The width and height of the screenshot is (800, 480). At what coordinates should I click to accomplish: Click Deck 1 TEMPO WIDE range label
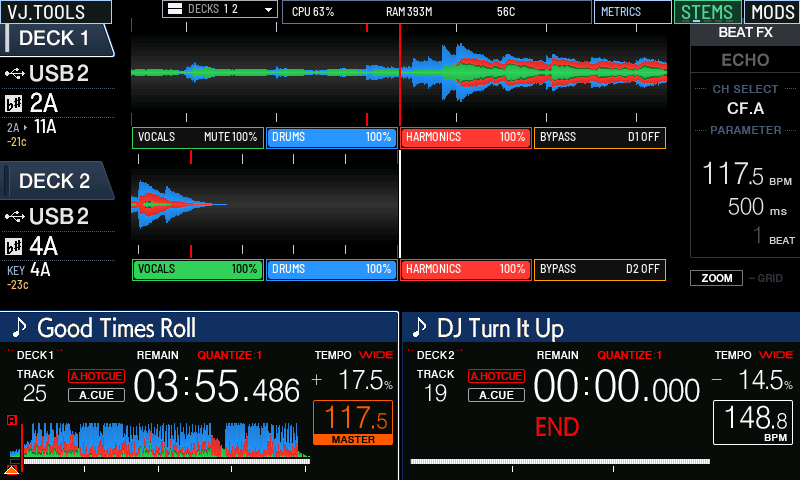coord(376,355)
